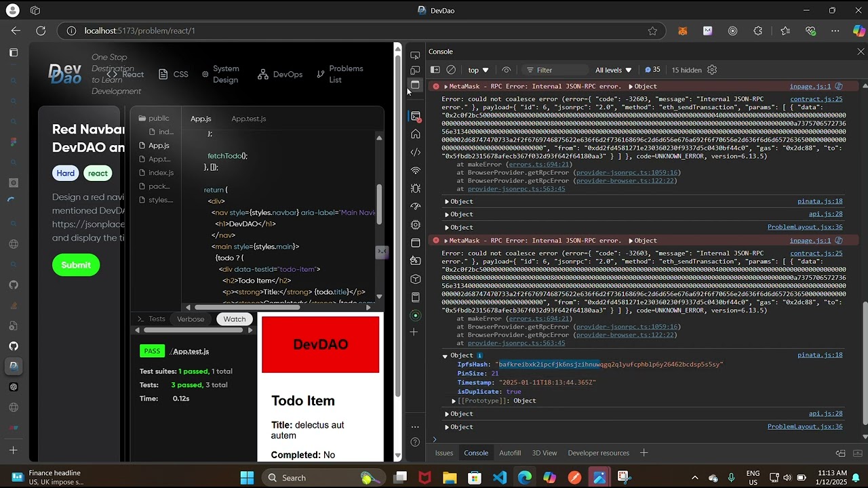Open the Autofill drawer tab

pyautogui.click(x=510, y=453)
